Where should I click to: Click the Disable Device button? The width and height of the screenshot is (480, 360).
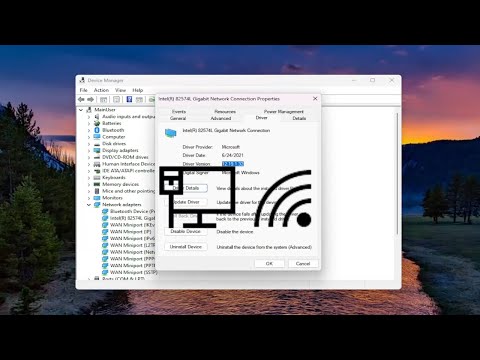click(186, 231)
